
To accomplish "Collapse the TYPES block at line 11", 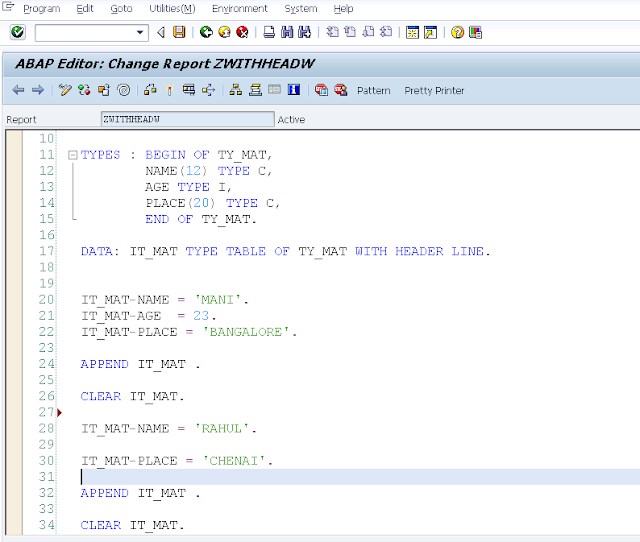I will pos(73,155).
